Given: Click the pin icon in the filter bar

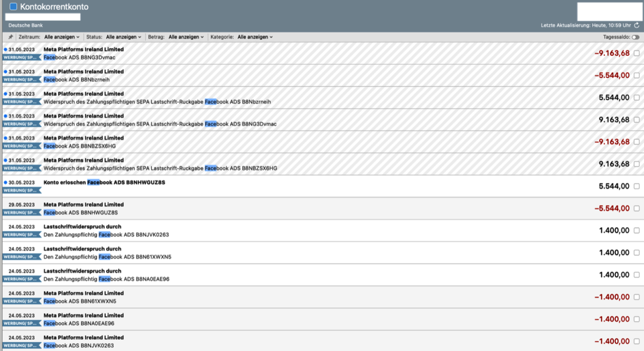Looking at the screenshot, I should (11, 37).
